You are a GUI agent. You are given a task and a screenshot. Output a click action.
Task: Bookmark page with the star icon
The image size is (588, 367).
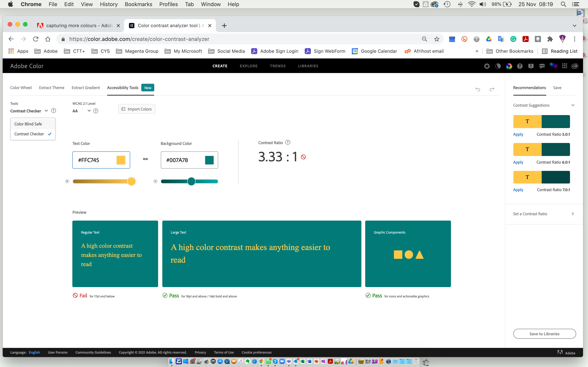[437, 39]
